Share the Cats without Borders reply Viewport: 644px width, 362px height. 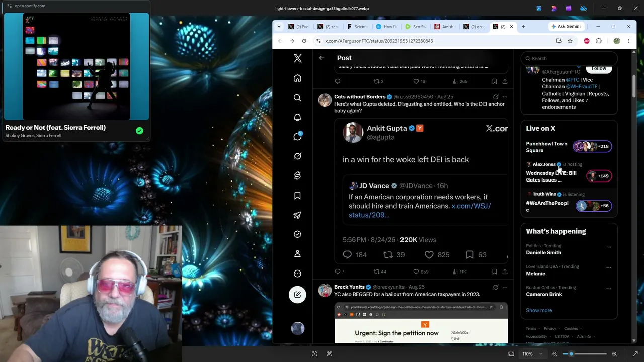coord(505,271)
